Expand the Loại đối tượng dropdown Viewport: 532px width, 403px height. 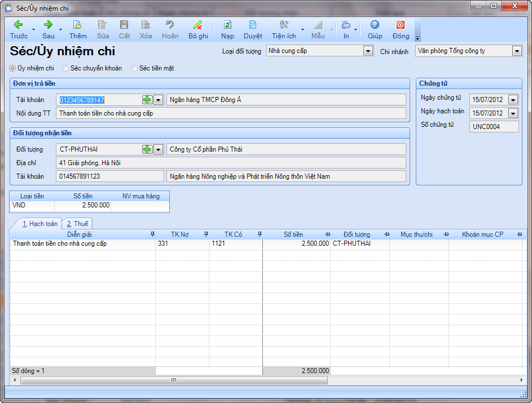368,51
